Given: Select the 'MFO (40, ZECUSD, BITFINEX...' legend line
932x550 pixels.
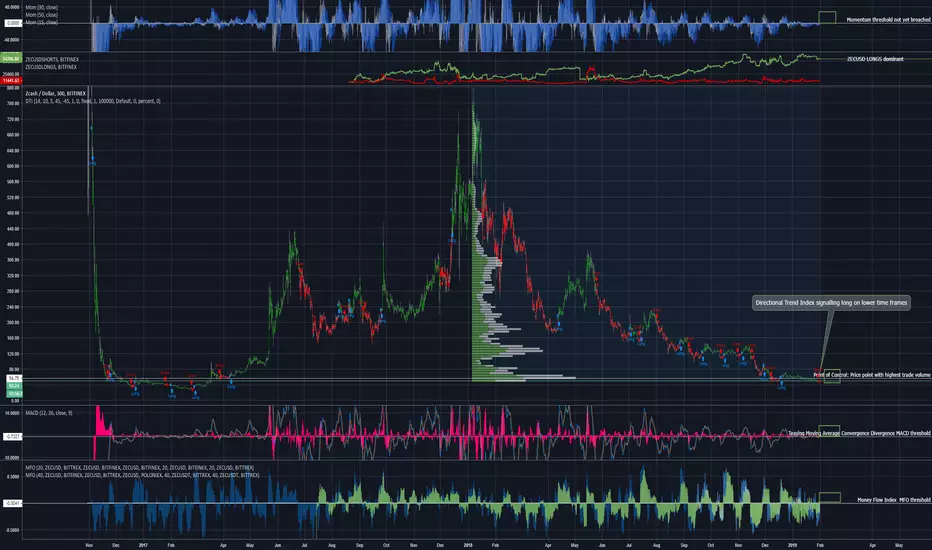Looking at the screenshot, I should pyautogui.click(x=142, y=475).
